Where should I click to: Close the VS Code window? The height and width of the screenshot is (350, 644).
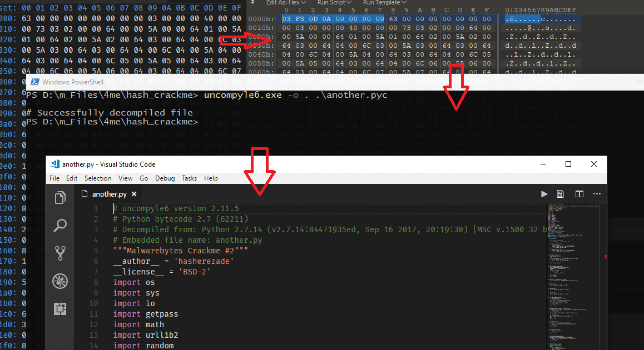click(593, 164)
